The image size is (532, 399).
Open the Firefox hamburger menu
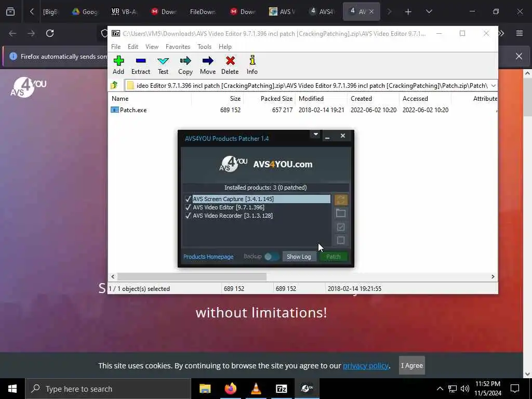click(x=519, y=33)
